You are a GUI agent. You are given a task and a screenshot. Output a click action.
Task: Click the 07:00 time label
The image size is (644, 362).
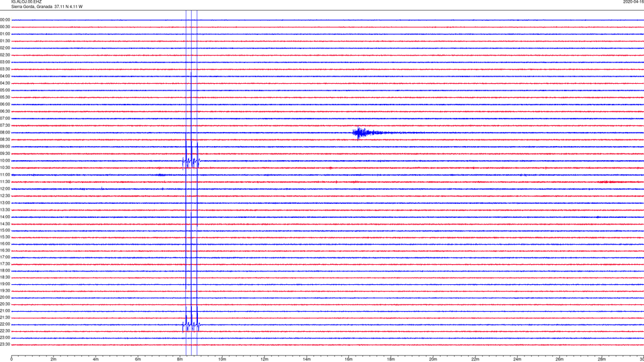pos(5,118)
